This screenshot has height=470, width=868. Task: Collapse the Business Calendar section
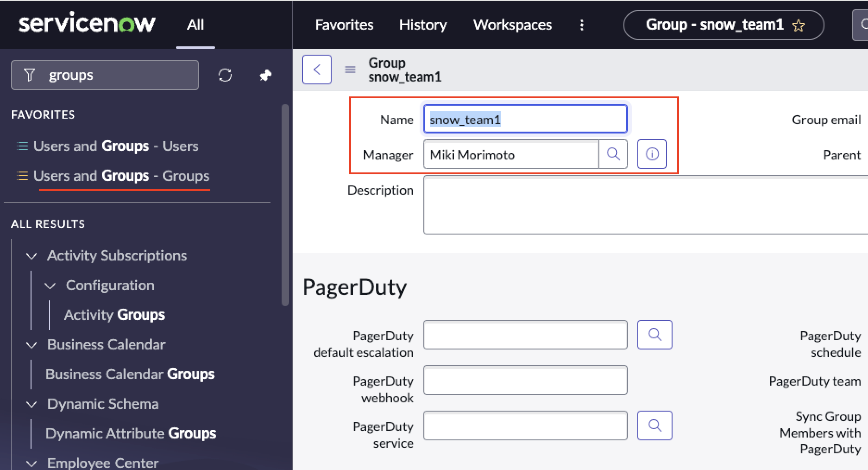[31, 345]
